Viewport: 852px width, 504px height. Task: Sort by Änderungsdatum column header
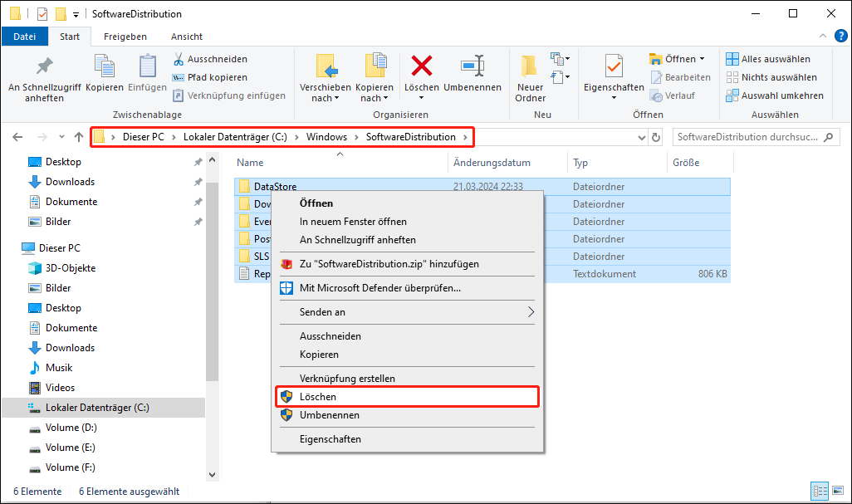[508, 163]
